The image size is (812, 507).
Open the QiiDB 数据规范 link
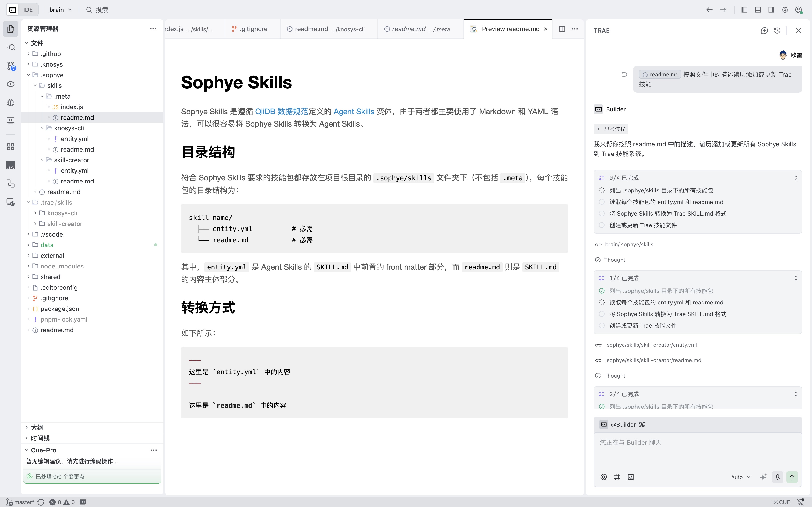281,111
